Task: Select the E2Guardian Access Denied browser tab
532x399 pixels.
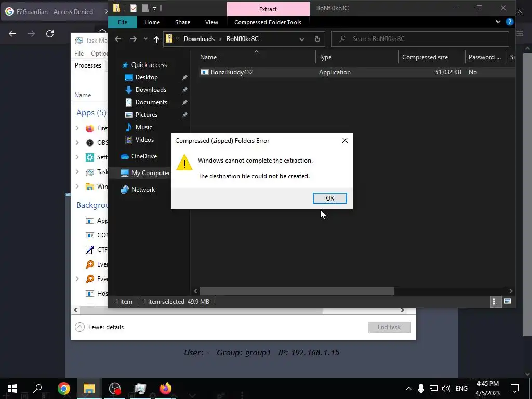Action: coord(54,12)
